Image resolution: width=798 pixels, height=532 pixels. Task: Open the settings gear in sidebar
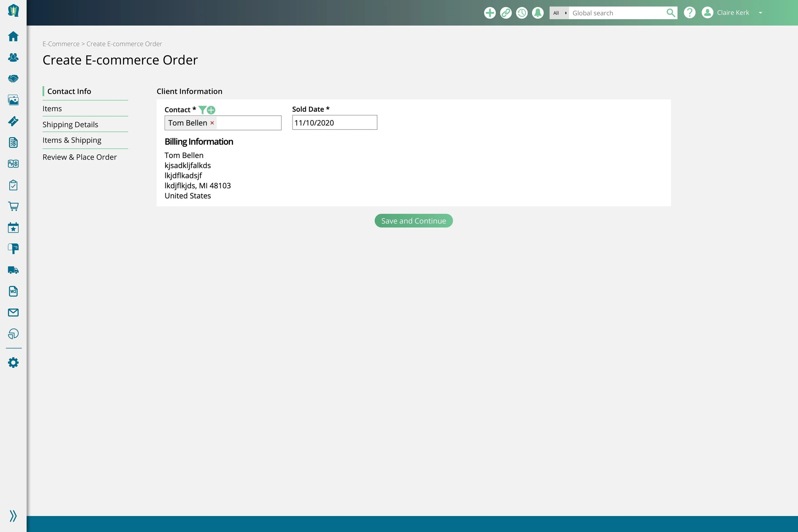[13, 363]
